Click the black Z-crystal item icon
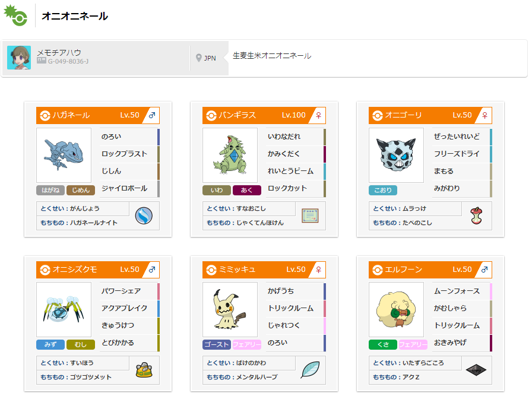Screen dimensions: 532x396 [476, 370]
